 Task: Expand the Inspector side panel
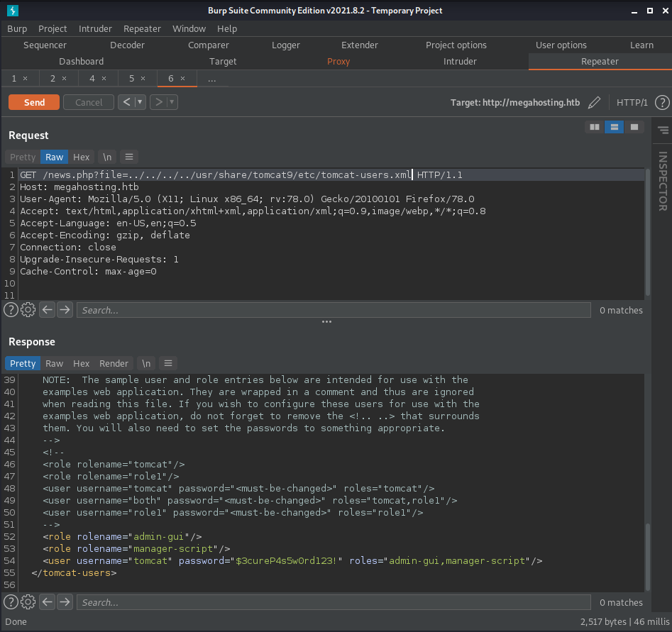(663, 182)
